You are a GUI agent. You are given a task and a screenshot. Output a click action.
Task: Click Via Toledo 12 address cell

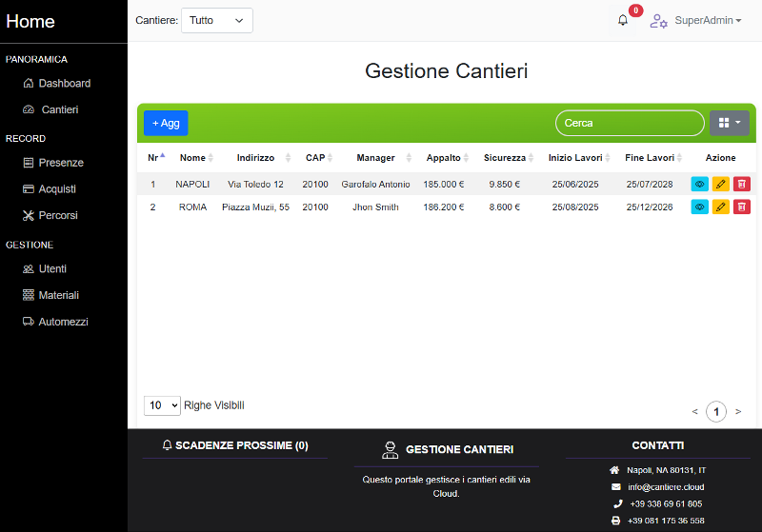tap(255, 185)
